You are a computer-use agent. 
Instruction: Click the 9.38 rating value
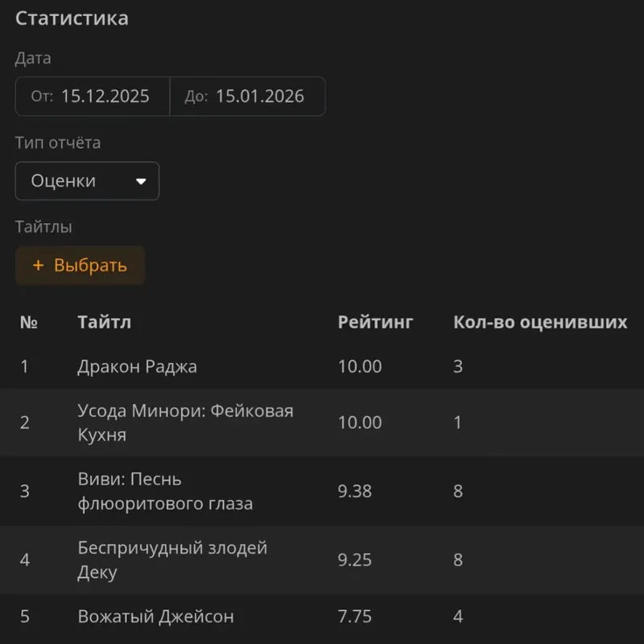tap(355, 491)
